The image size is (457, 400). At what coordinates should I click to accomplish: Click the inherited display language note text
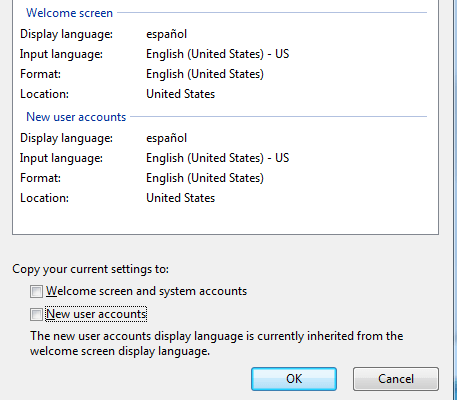216,343
